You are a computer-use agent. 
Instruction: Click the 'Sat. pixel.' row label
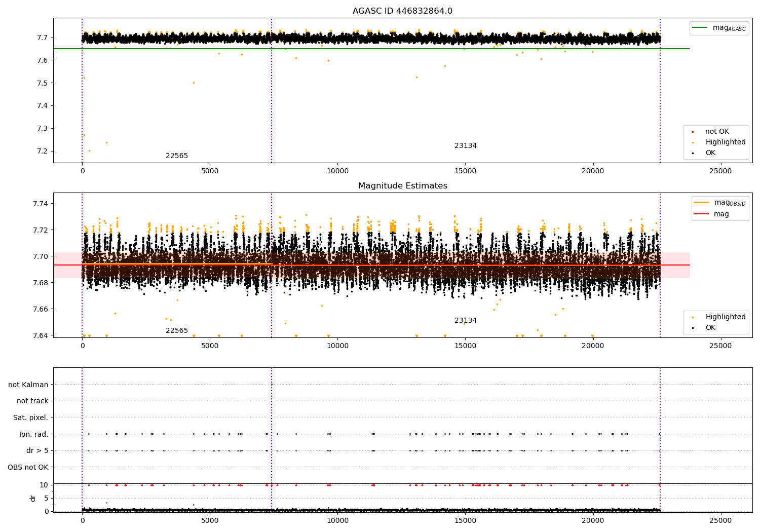pyautogui.click(x=31, y=417)
